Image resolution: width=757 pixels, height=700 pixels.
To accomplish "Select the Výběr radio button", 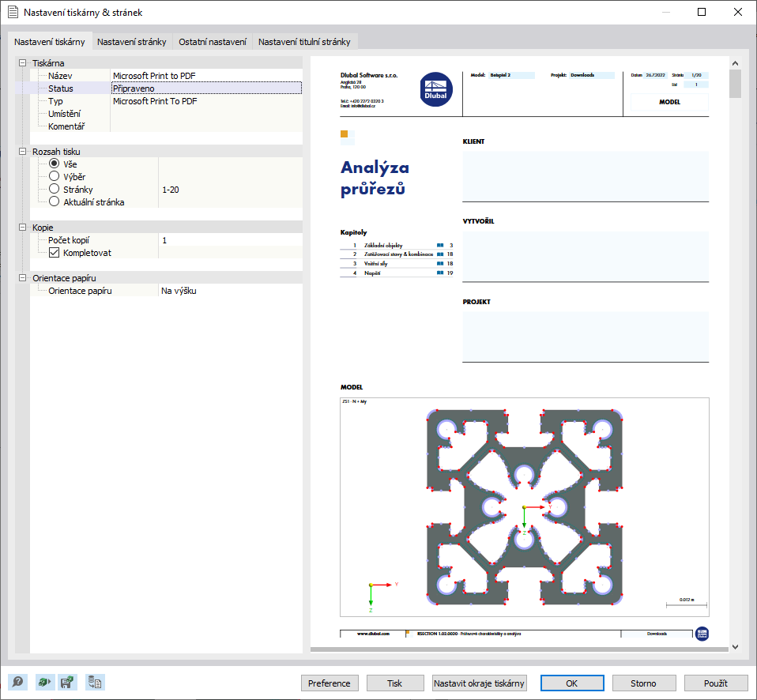I will pos(54,176).
